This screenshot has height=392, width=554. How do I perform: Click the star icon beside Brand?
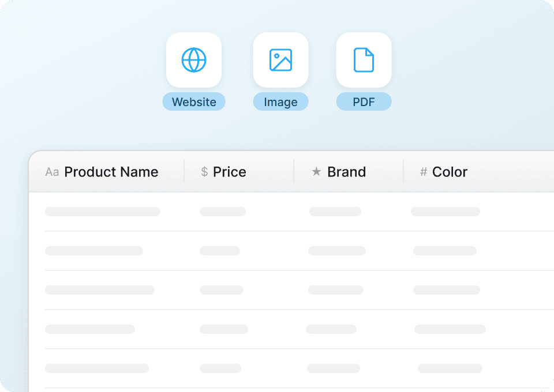click(x=316, y=172)
